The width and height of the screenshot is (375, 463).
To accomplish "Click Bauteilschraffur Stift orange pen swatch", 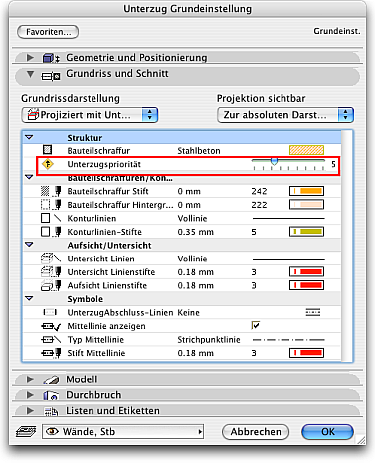I will (306, 191).
